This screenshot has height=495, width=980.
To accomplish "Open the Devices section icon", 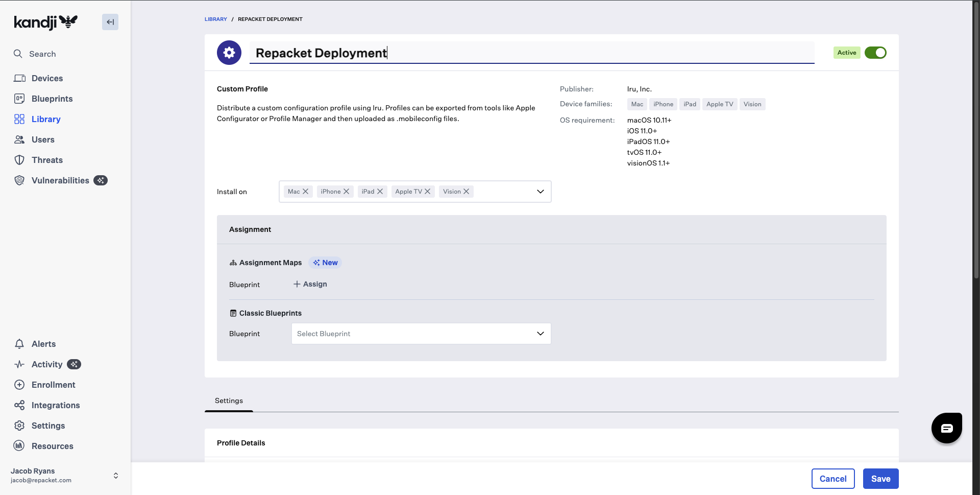I will click(19, 78).
